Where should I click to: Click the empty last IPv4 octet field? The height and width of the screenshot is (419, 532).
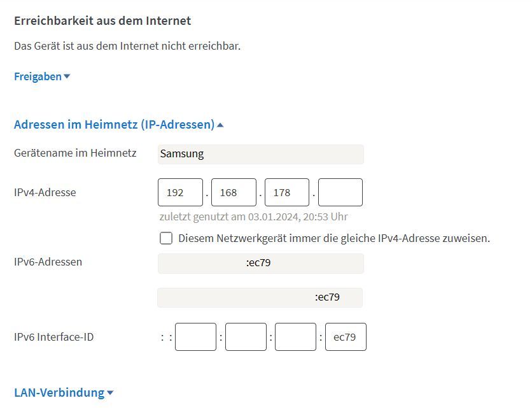point(341,192)
